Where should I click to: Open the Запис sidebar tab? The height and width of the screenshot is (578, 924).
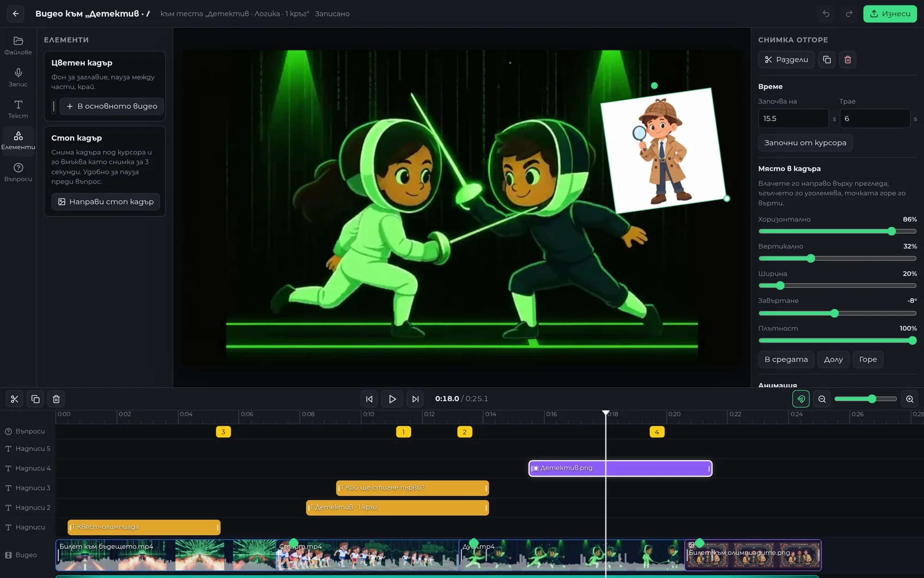pyautogui.click(x=18, y=78)
